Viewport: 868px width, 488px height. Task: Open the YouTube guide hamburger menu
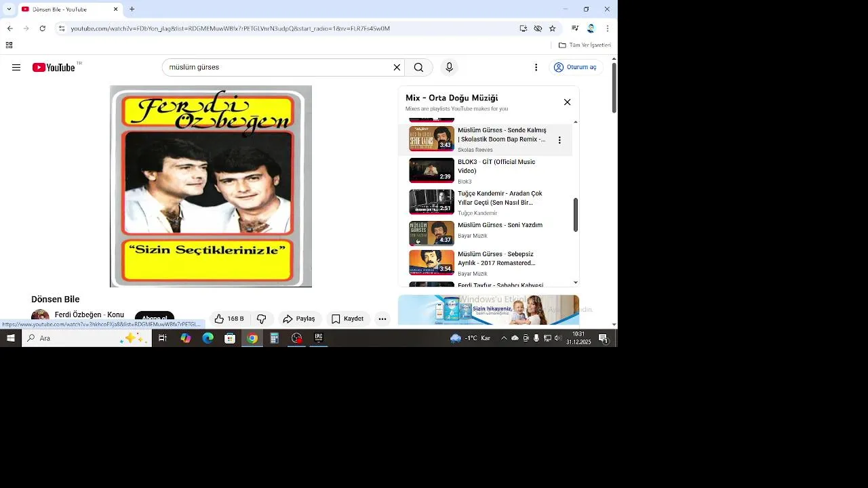click(16, 67)
